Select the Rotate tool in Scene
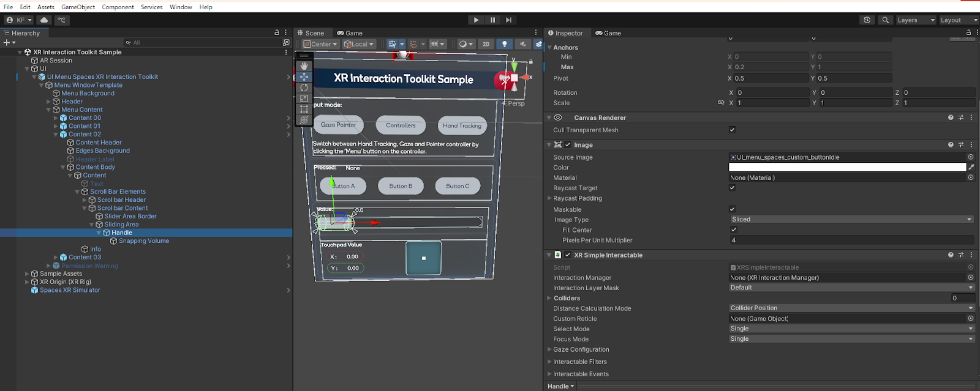The width and height of the screenshot is (980, 391). [x=304, y=88]
